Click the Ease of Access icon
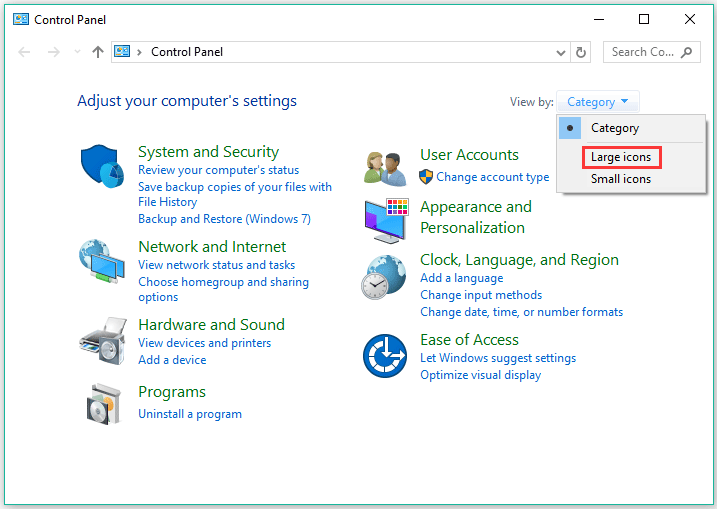 click(x=385, y=356)
